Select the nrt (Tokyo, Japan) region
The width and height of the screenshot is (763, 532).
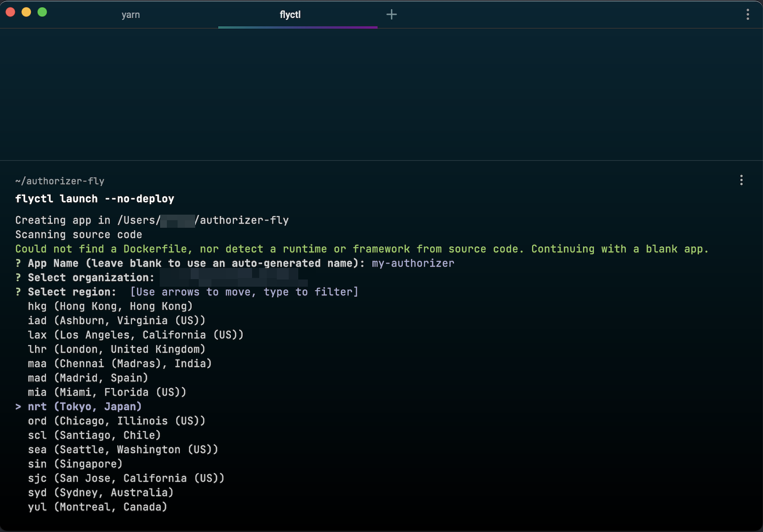84,406
